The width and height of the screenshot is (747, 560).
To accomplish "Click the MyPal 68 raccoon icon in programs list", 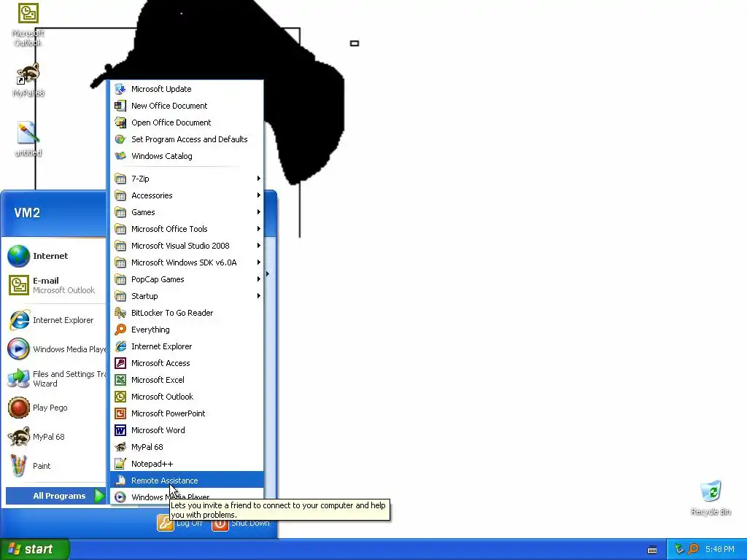I will click(120, 447).
